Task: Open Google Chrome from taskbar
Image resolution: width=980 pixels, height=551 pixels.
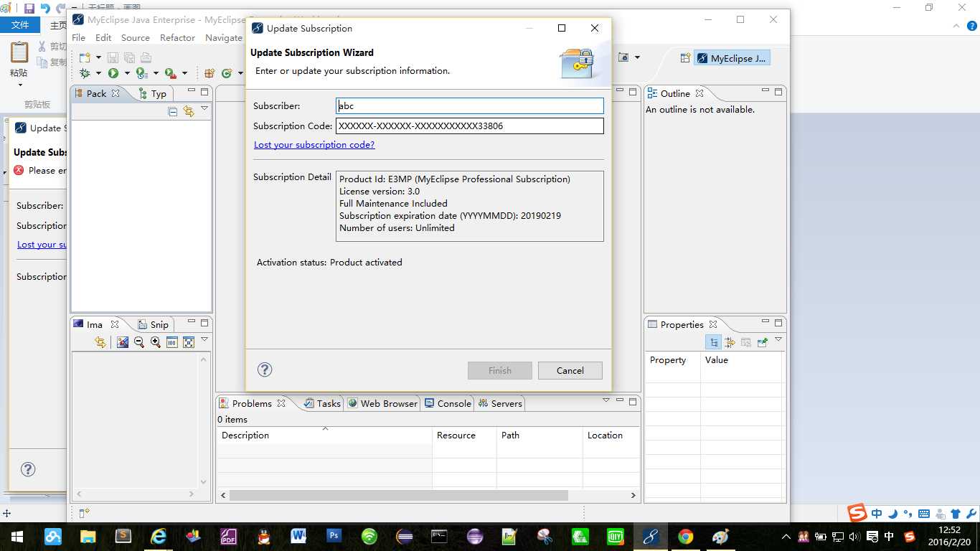Action: tap(686, 536)
